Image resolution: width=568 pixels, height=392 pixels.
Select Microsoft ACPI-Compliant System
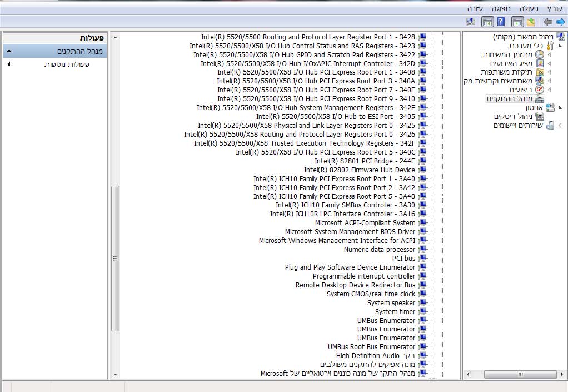[365, 223]
